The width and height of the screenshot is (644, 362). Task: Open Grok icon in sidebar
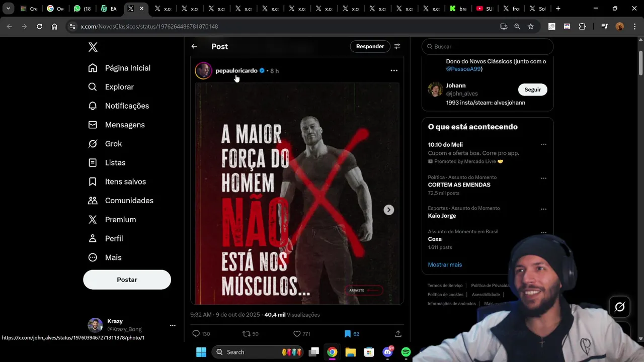pyautogui.click(x=93, y=144)
